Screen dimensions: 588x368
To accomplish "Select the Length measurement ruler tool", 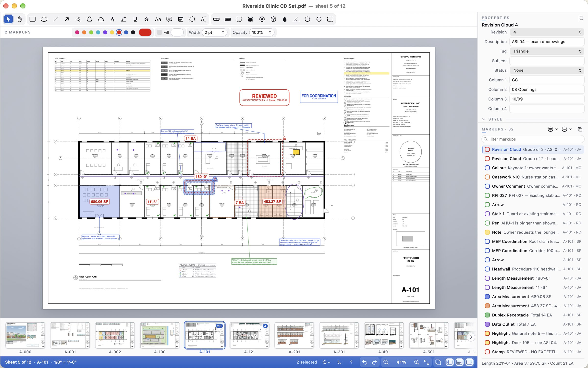I will click(216, 19).
